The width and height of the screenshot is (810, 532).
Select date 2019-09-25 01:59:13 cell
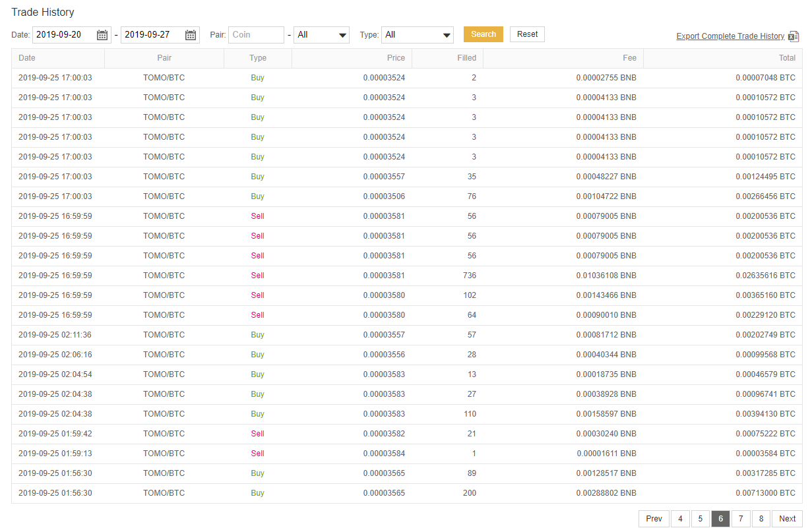click(55, 454)
